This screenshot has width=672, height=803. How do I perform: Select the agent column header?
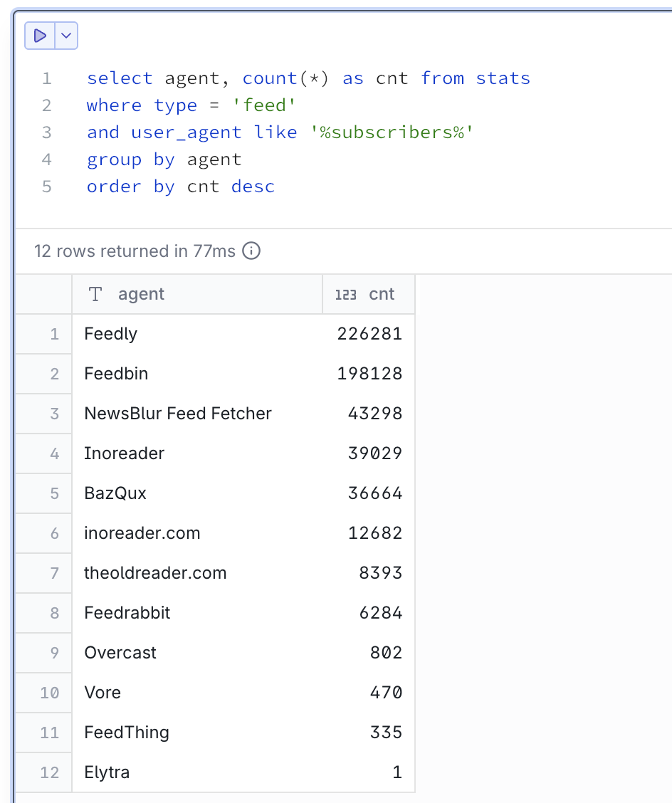(x=141, y=295)
